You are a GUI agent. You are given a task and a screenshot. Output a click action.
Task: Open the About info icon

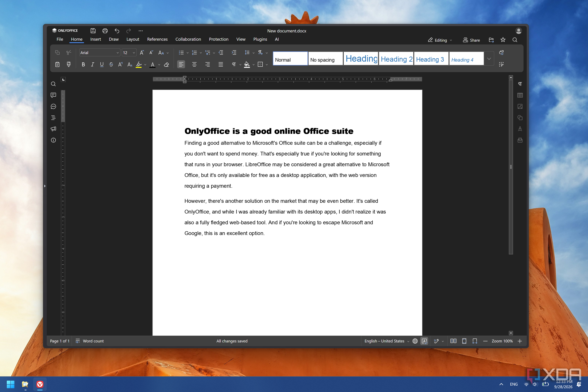(x=53, y=140)
